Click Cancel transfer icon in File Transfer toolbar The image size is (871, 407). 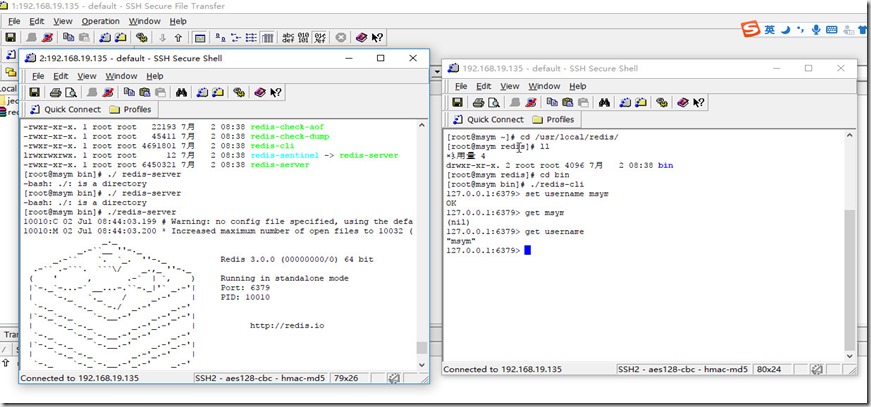pos(341,38)
